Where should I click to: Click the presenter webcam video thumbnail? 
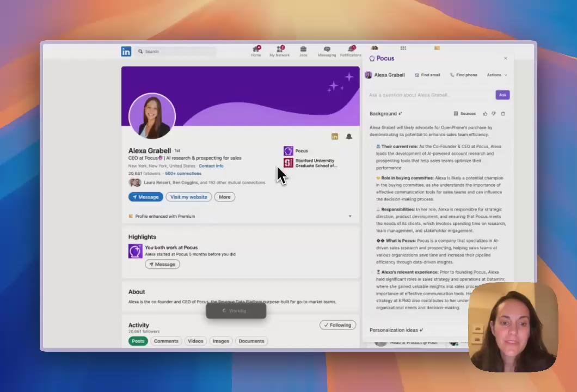pyautogui.click(x=513, y=327)
